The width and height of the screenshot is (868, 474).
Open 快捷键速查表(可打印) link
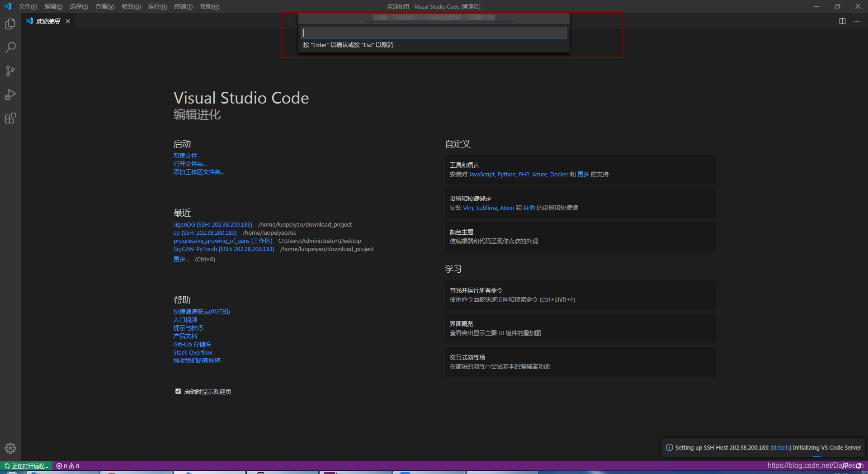coord(202,312)
